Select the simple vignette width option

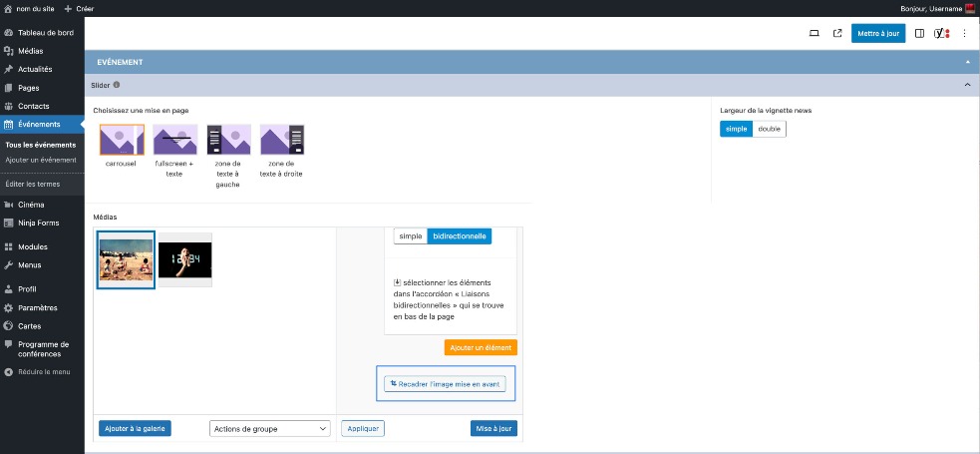coord(736,129)
